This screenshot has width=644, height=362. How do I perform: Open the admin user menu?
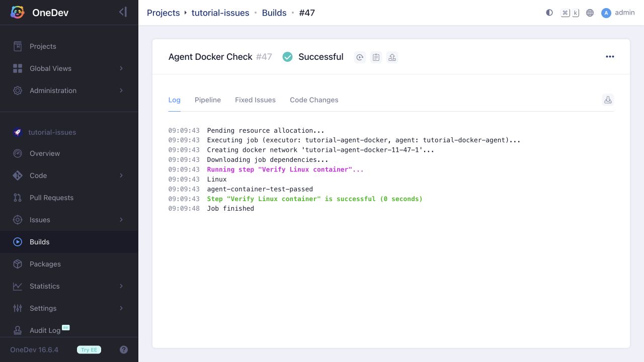(x=618, y=13)
